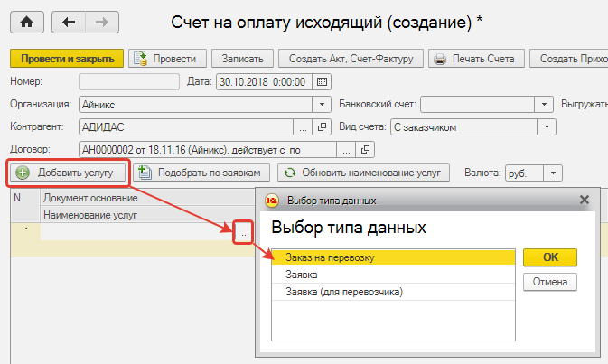Click the ellipsis in Документ основание cell
The height and width of the screenshot is (364, 608).
[244, 233]
